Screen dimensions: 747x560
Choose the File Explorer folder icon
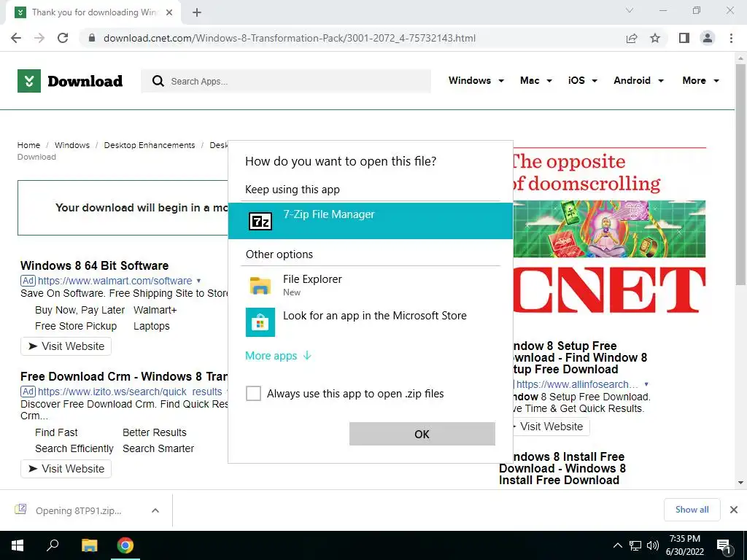[x=260, y=285]
